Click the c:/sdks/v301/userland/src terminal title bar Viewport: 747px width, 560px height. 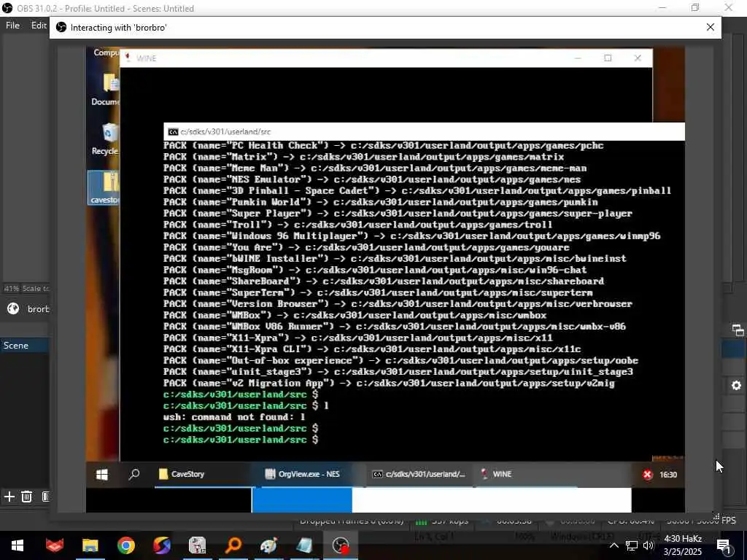424,131
